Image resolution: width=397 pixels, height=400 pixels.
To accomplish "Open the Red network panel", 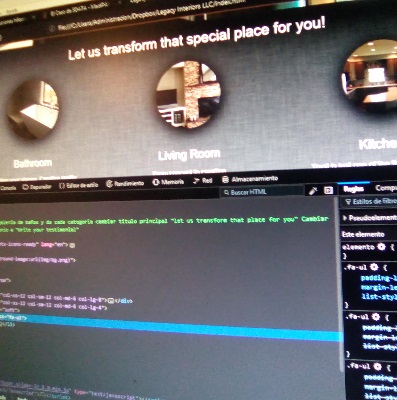I will click(203, 181).
